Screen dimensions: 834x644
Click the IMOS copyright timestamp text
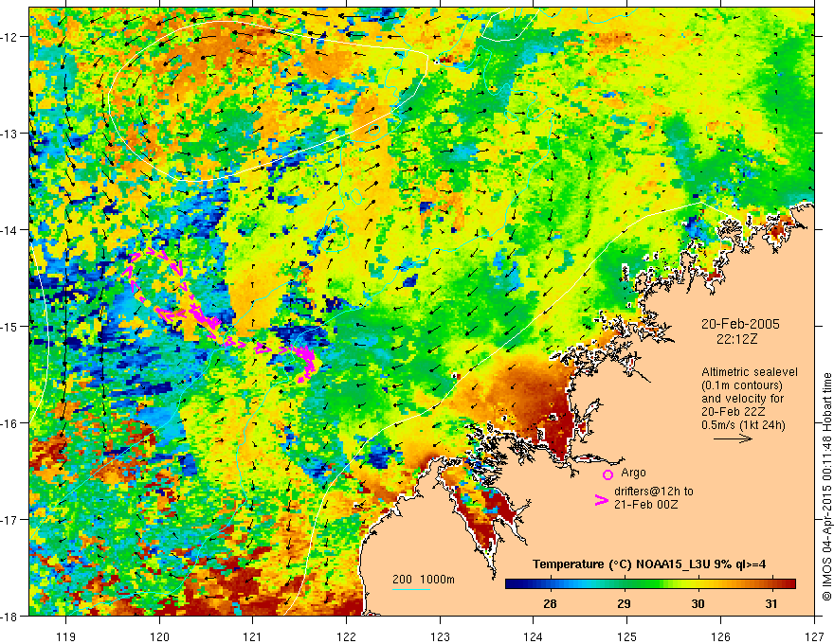pos(826,487)
